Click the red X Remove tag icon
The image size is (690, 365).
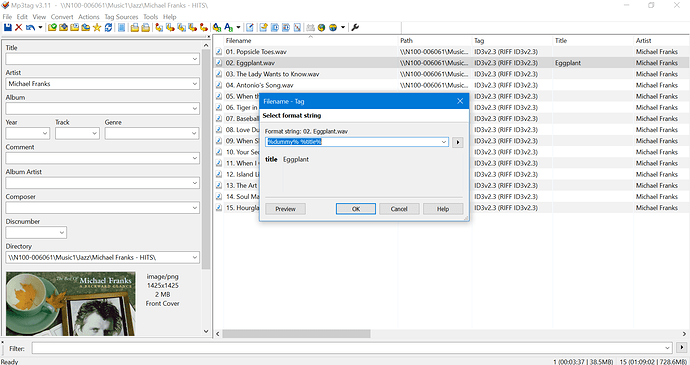(x=18, y=27)
